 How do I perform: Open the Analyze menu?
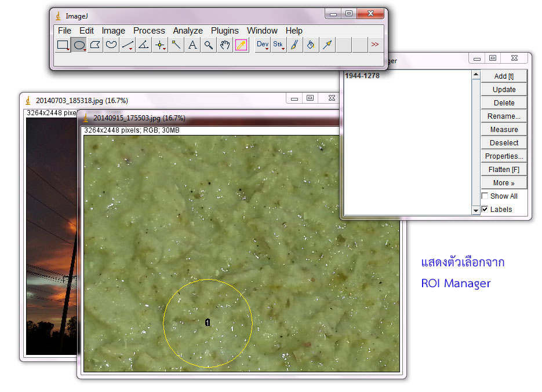[188, 30]
